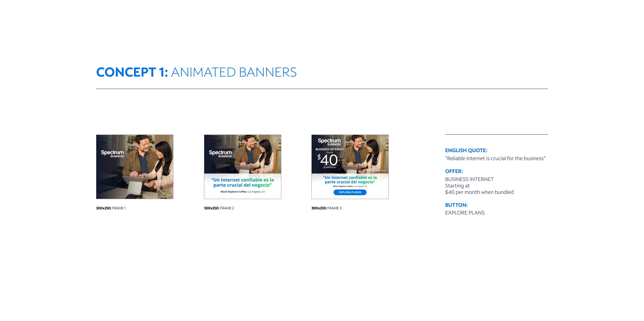This screenshot has width=644, height=321.
Task: Click the 'BUTTON:' heading
Action: coord(456,205)
